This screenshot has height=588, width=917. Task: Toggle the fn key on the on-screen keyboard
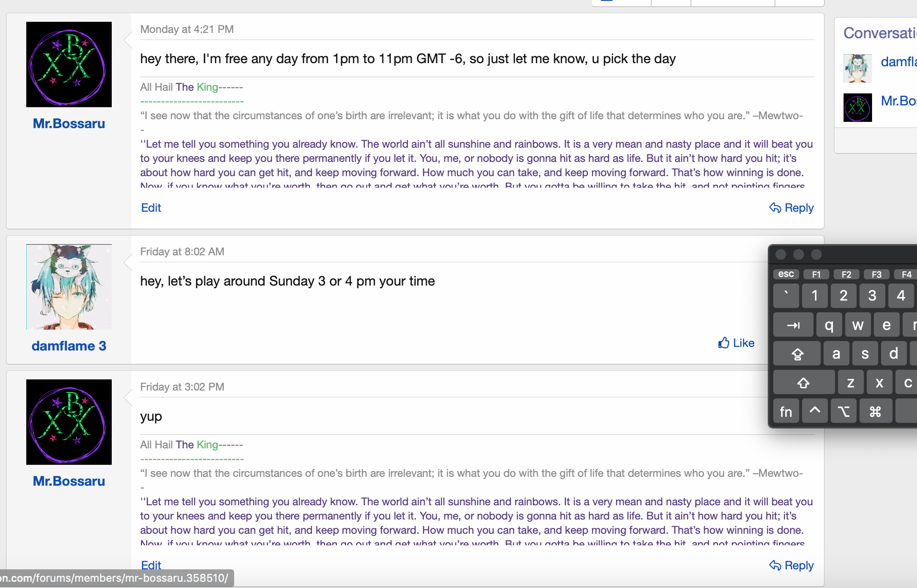point(786,411)
